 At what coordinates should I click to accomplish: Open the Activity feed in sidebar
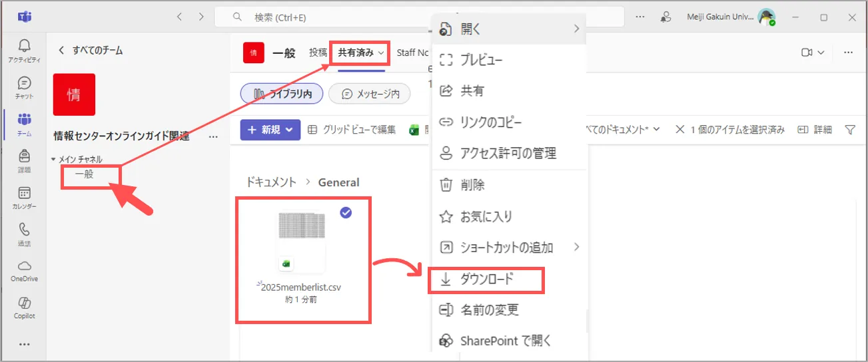point(25,50)
